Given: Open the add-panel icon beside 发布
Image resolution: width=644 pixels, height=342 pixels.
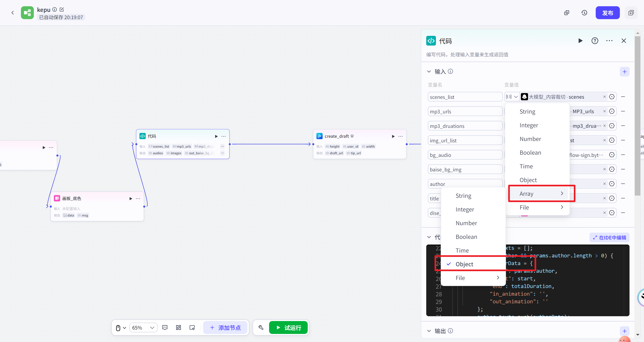Looking at the screenshot, I should click(631, 13).
